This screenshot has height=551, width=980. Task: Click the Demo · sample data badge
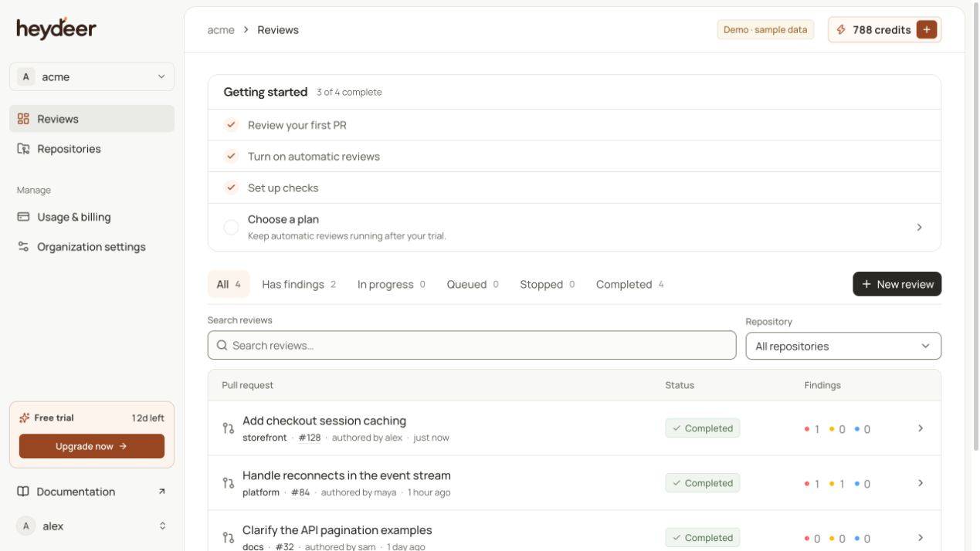tap(765, 29)
